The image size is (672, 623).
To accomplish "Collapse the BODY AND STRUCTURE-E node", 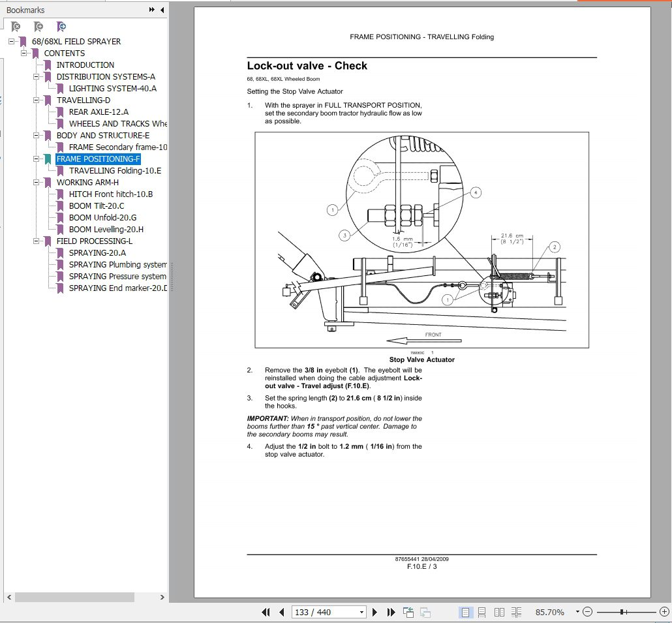I will pos(37,136).
